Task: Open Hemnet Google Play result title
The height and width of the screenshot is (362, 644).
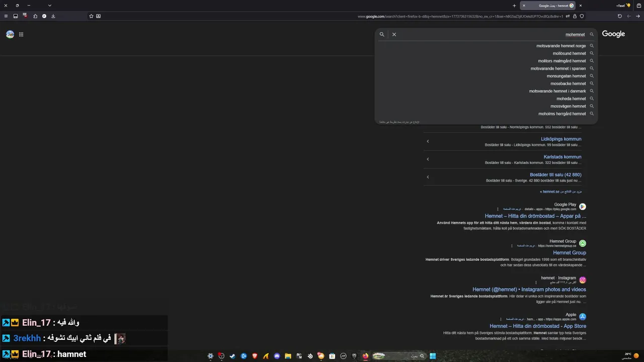Action: click(535, 216)
